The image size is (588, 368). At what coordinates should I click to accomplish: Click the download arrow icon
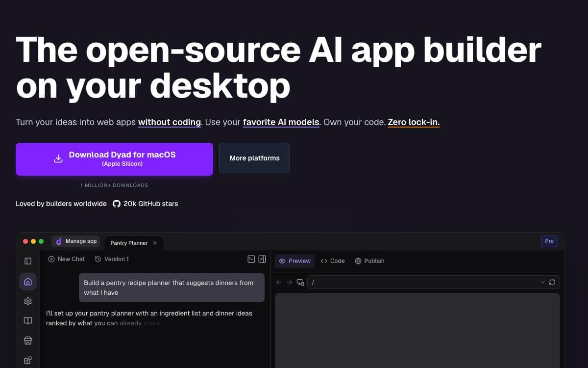point(58,158)
